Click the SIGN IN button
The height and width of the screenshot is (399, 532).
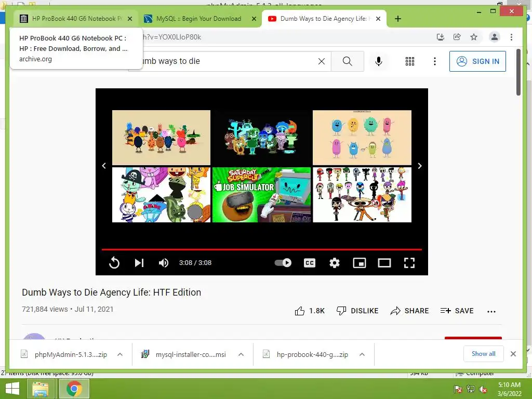click(477, 61)
